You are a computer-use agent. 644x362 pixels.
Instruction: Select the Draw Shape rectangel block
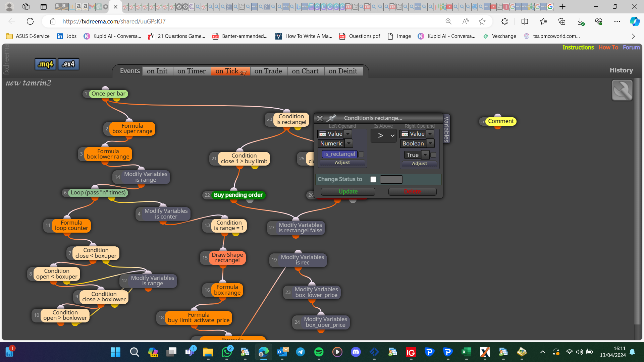[227, 257]
